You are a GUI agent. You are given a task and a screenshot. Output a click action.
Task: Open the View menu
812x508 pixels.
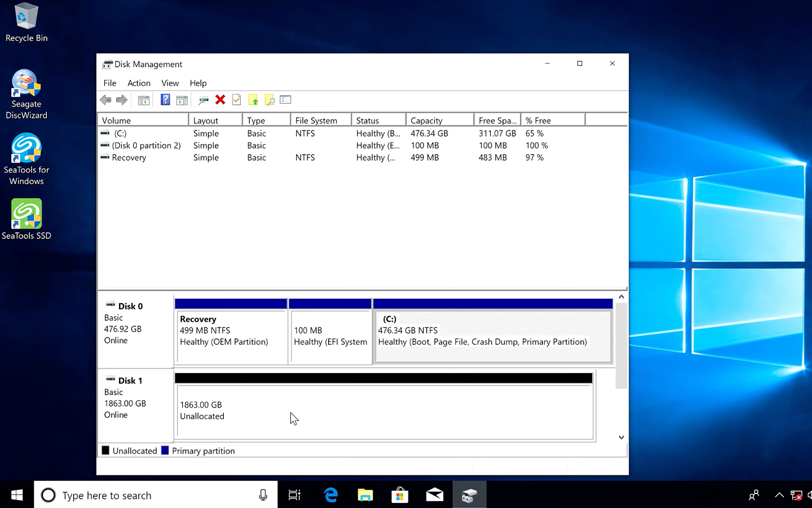click(170, 83)
